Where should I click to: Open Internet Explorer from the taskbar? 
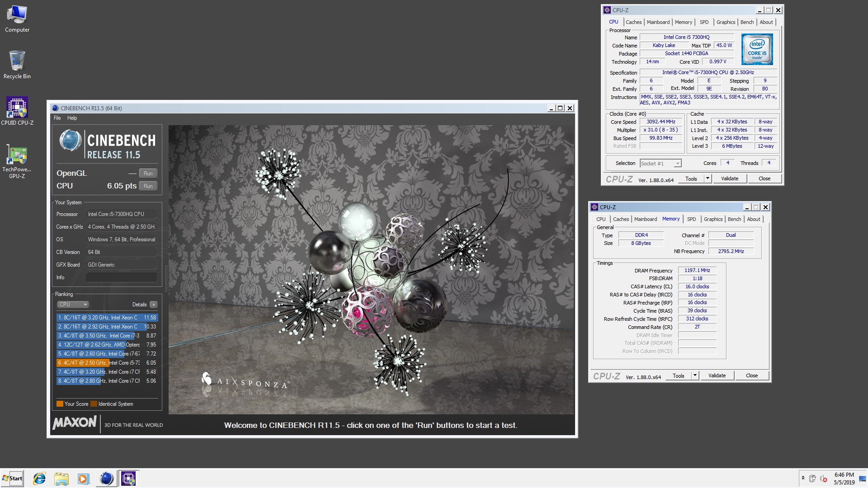tap(39, 479)
